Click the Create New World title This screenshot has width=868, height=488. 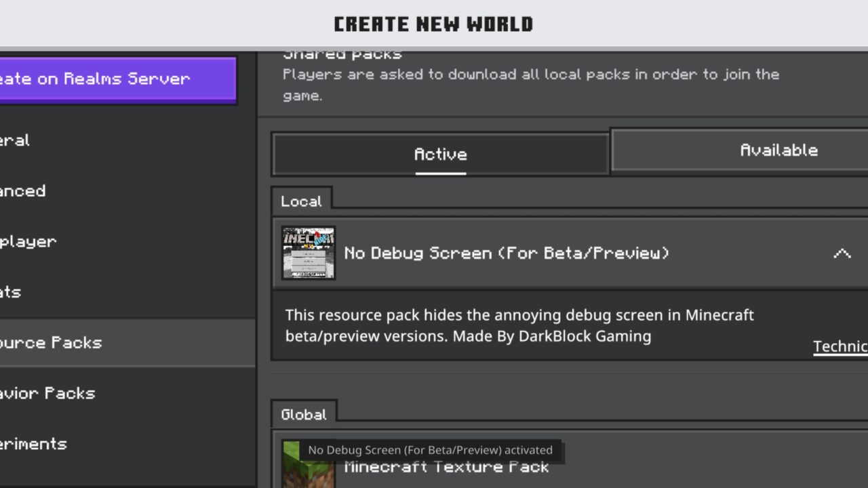433,24
